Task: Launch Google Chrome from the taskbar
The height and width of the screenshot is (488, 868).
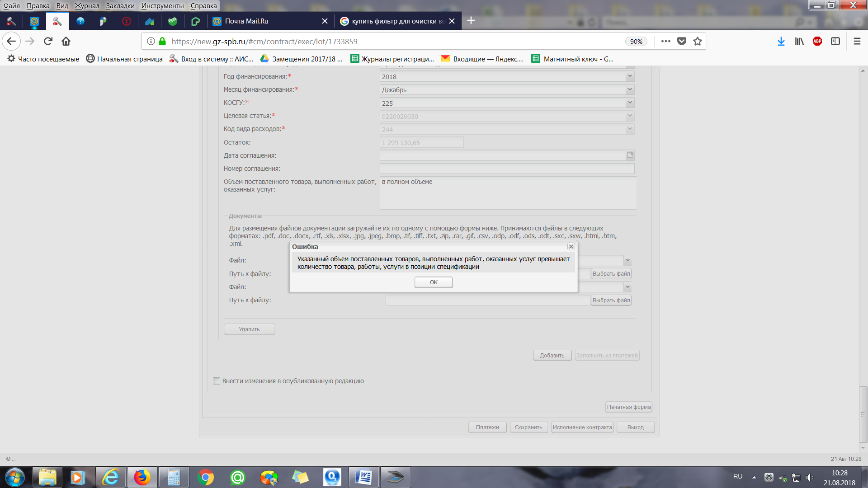Action: click(x=206, y=477)
